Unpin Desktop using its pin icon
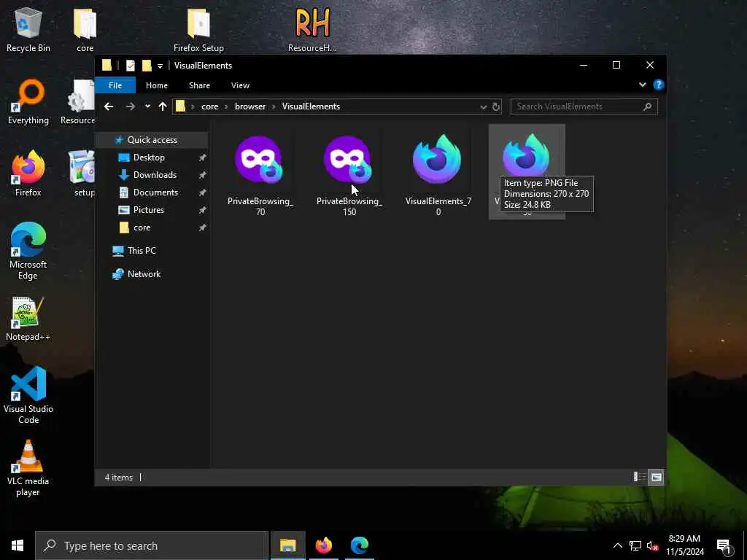This screenshot has height=560, width=747. coord(203,157)
